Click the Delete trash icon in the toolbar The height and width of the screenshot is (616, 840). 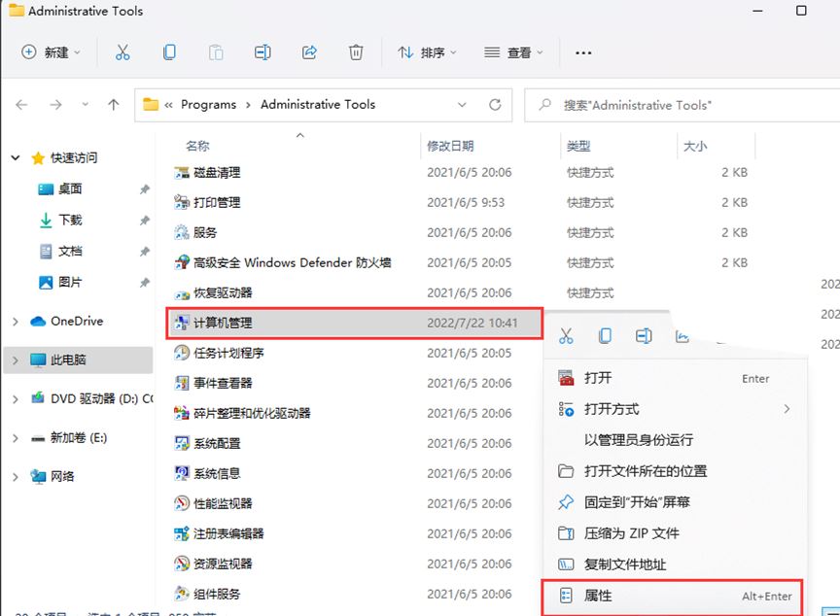356,52
